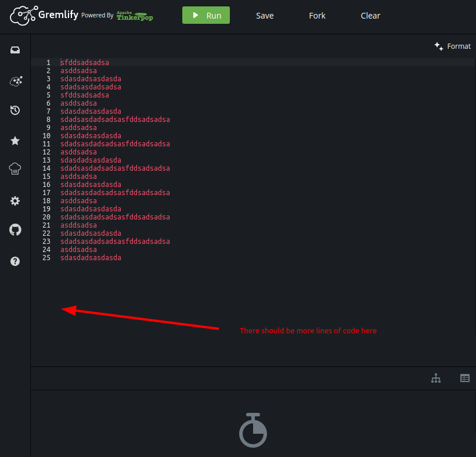This screenshot has width=476, height=457.
Task: Click line 11 long code text
Action: click(115, 144)
